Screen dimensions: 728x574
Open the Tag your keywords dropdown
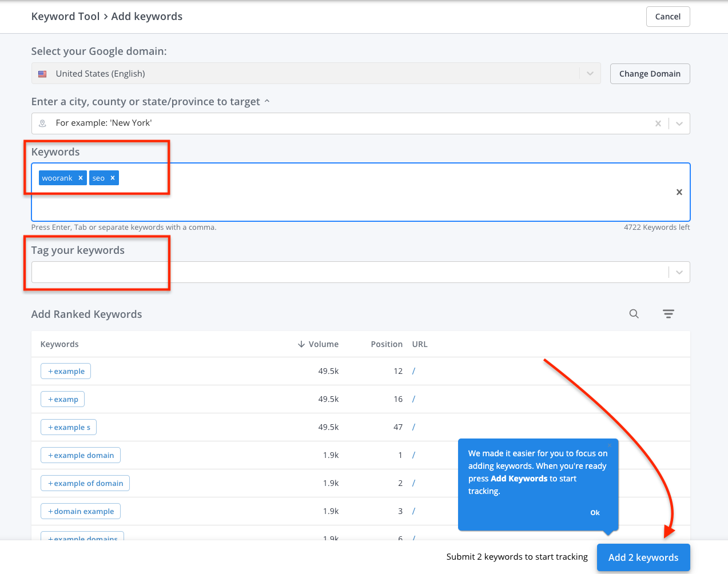pyautogui.click(x=679, y=272)
